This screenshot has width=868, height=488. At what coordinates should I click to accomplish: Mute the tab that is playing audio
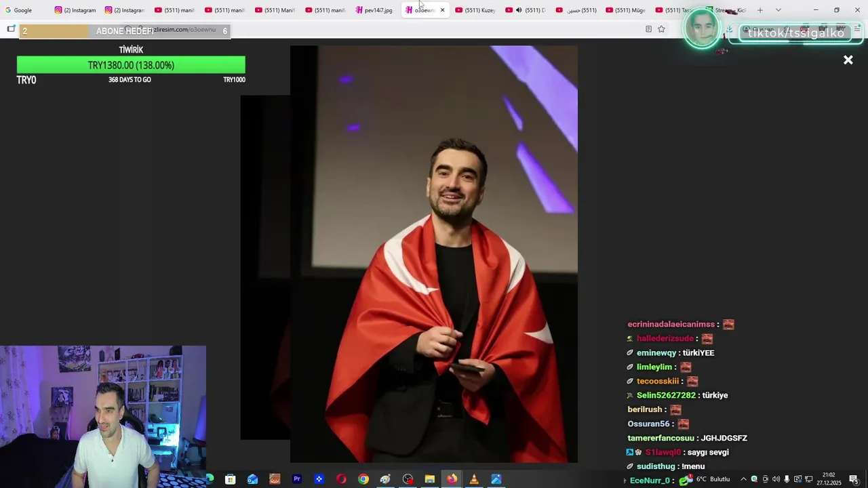point(519,10)
